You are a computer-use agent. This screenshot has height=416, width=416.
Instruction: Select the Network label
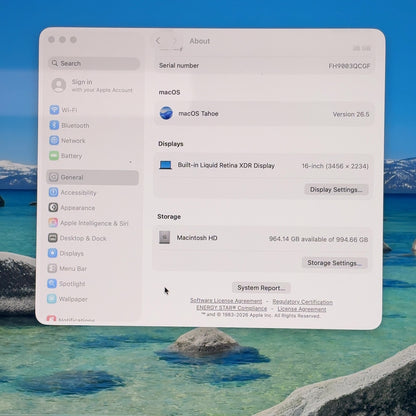pos(73,141)
